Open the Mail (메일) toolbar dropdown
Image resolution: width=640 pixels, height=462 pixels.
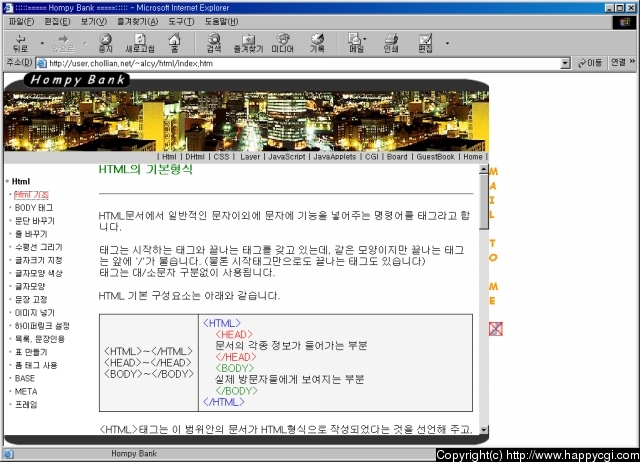tap(356, 42)
